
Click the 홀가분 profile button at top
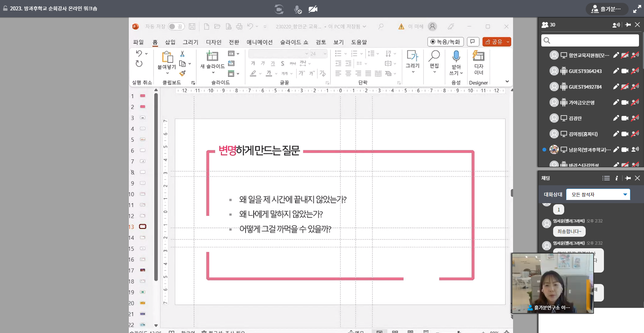pos(607,9)
